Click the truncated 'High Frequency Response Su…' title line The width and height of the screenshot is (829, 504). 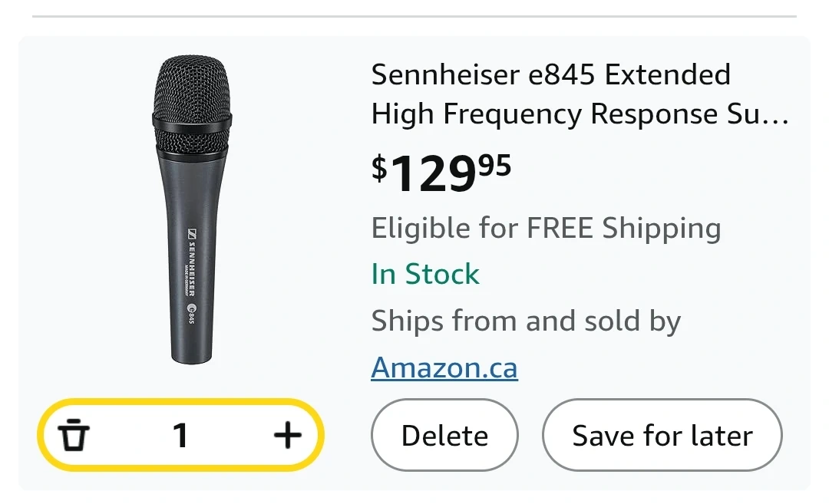[x=580, y=114]
